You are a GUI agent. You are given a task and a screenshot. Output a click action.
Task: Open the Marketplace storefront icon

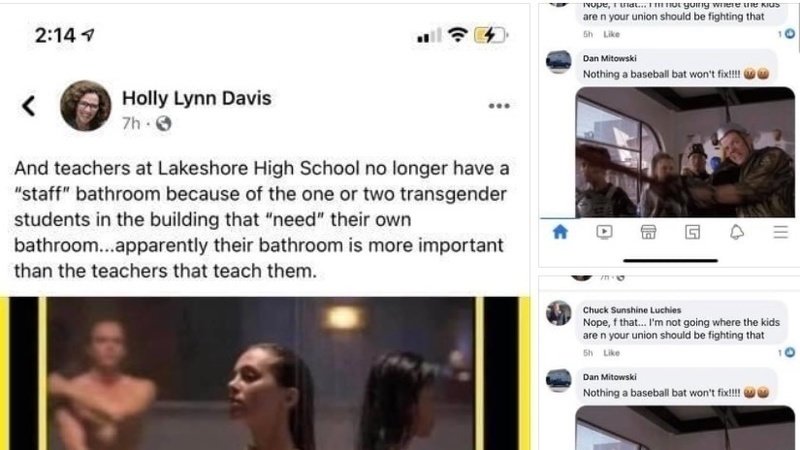(x=648, y=232)
